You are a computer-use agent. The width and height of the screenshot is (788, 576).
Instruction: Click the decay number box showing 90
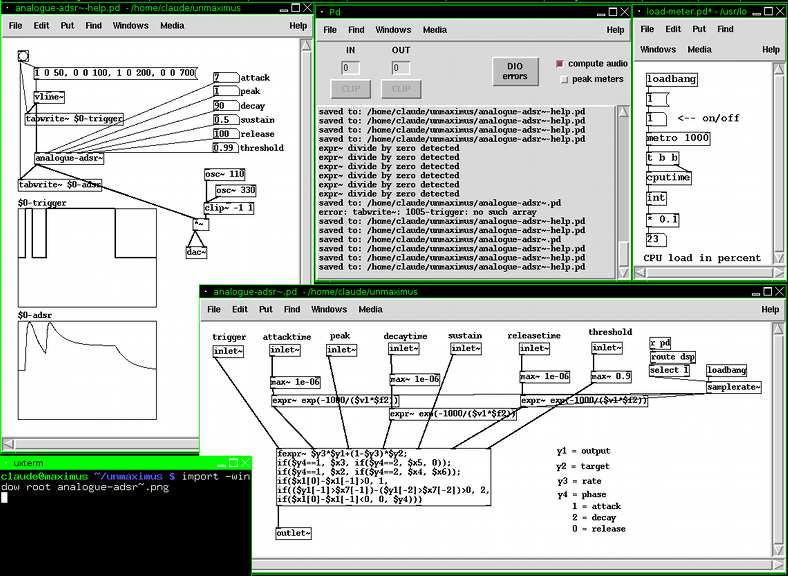pyautogui.click(x=226, y=106)
